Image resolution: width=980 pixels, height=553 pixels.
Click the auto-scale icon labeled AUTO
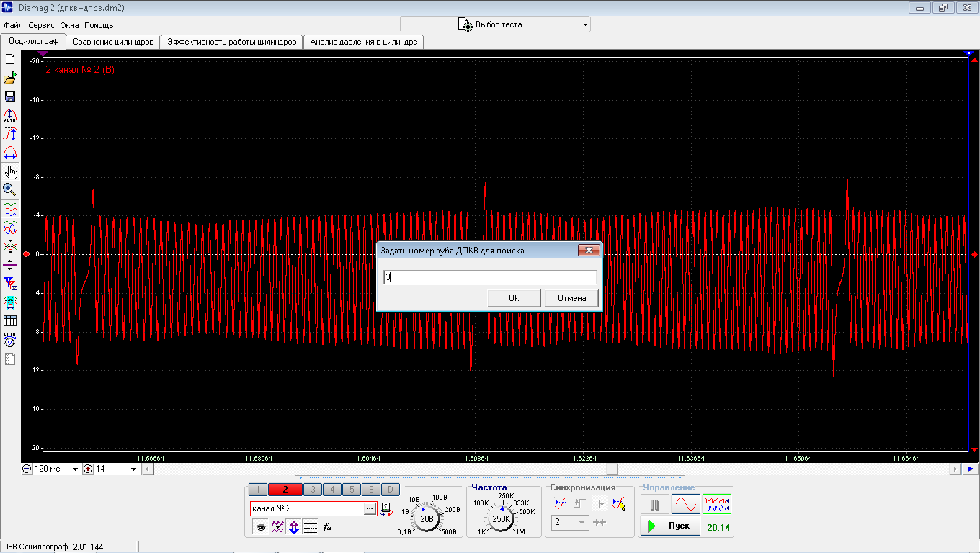[10, 115]
